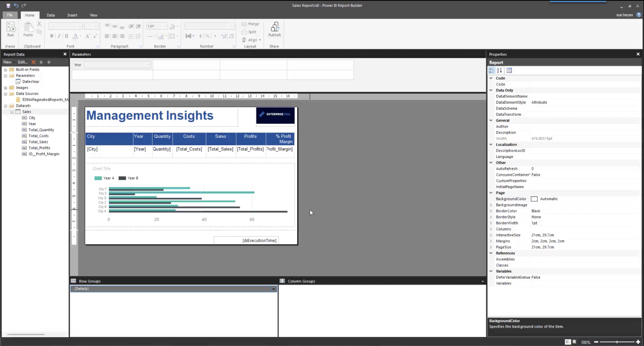Select the Total_Sales field in Sales dataset
Screen dimensions: 644x346
[38, 142]
